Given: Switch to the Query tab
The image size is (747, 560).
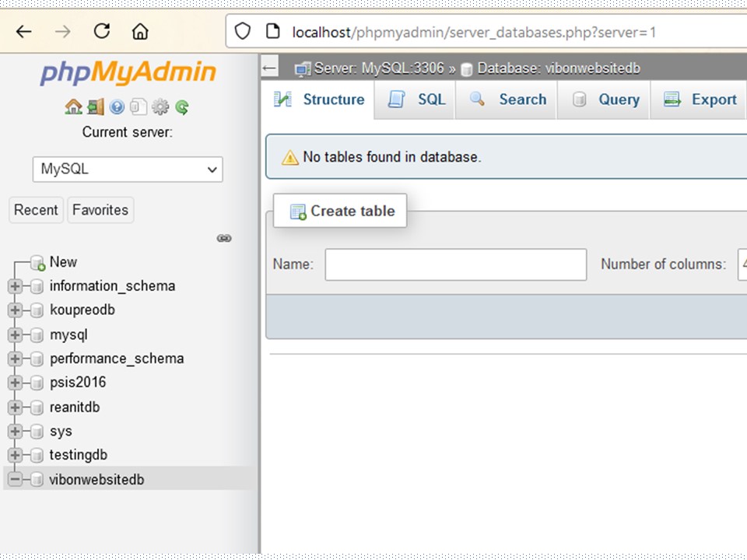Looking at the screenshot, I should (x=604, y=100).
